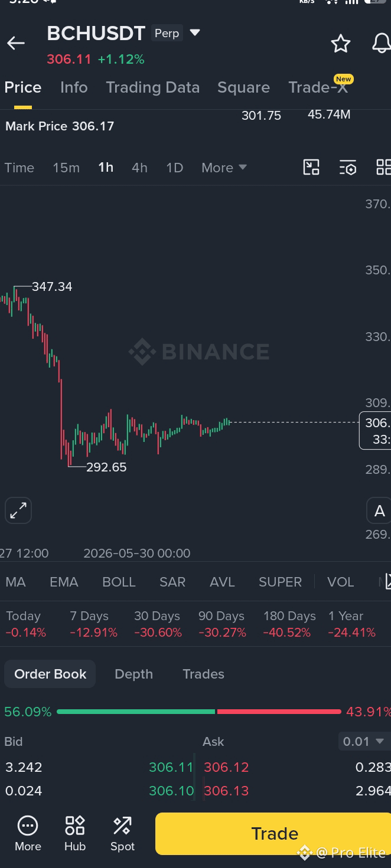Open chart drawing tools icon

311,168
